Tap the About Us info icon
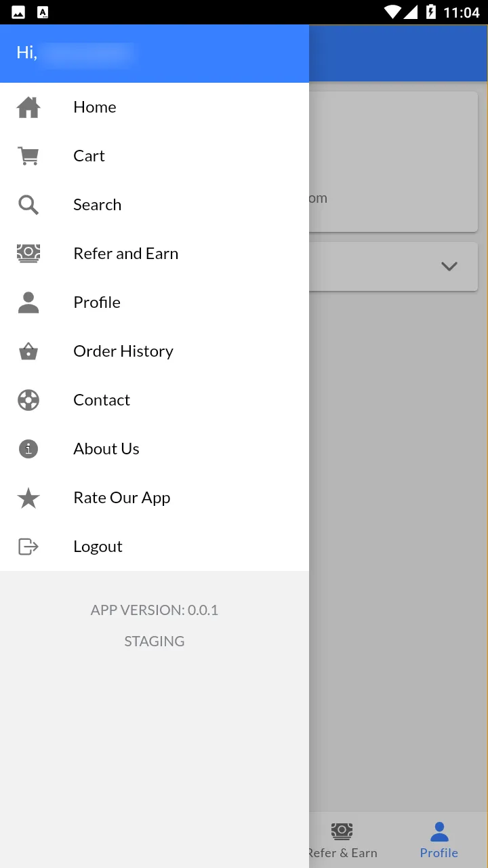488x868 pixels. [x=28, y=449]
